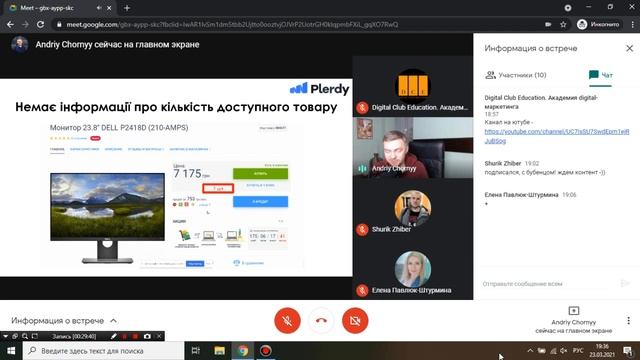
Task: Switch to Chrome on the taskbar
Action: click(243, 351)
